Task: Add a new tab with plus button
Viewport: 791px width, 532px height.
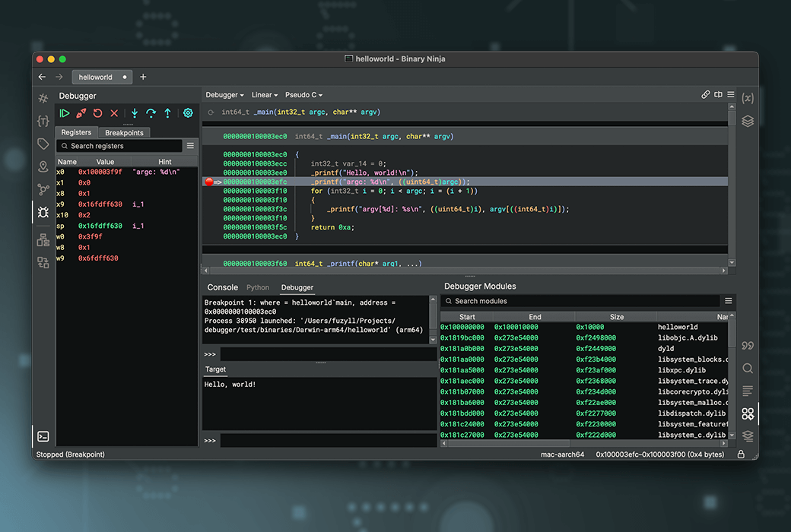Action: point(143,77)
